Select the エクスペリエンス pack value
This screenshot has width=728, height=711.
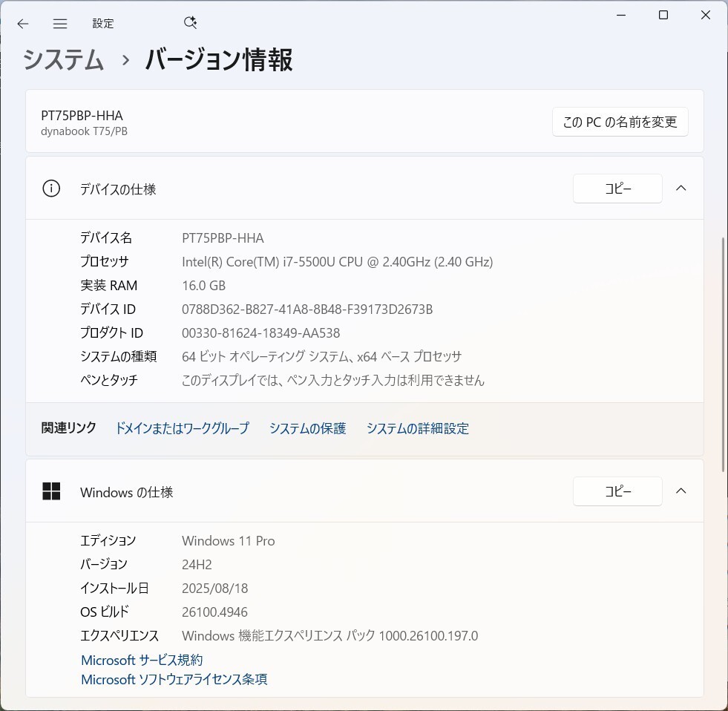tap(329, 636)
